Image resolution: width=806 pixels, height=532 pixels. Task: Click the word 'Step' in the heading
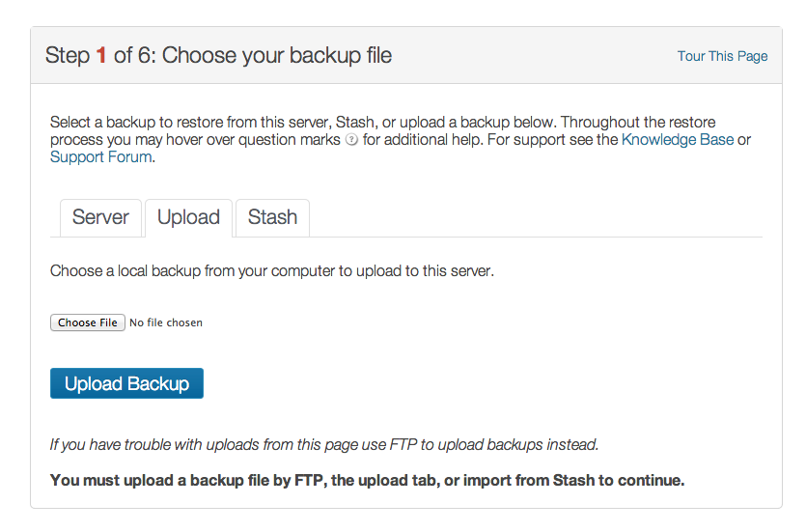pyautogui.click(x=68, y=56)
